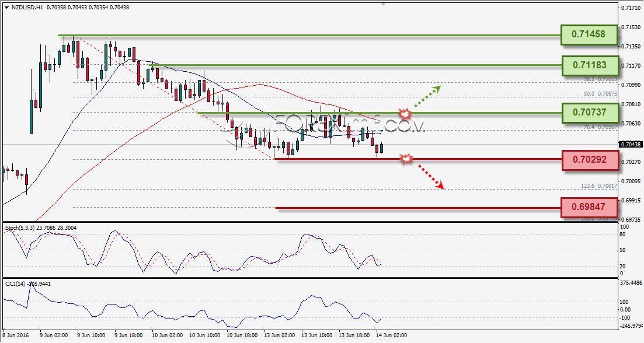Click the 0.70095 price axis label

(631, 181)
